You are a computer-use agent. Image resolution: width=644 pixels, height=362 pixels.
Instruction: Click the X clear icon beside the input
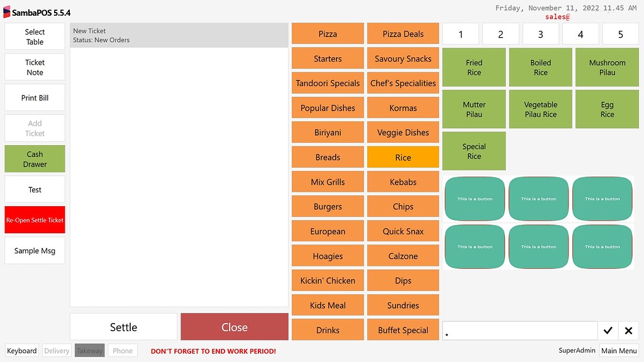[x=628, y=331]
